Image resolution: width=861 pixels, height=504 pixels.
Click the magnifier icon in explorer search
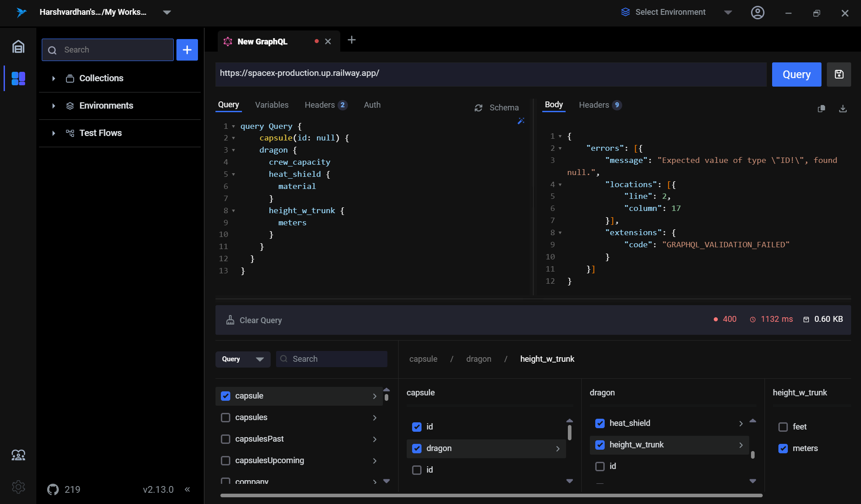(284, 359)
